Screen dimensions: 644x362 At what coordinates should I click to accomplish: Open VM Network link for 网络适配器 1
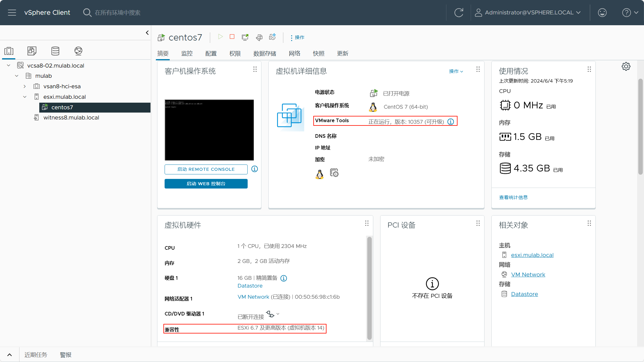tap(253, 297)
